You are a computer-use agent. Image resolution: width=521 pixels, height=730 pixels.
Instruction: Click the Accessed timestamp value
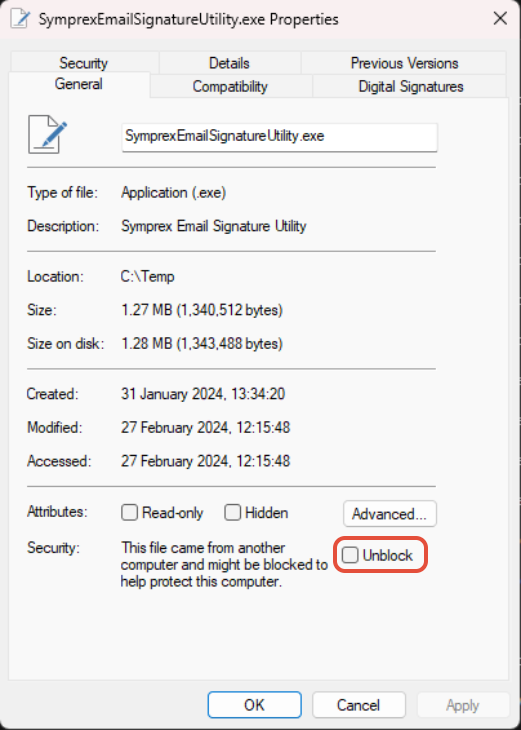pos(205,461)
